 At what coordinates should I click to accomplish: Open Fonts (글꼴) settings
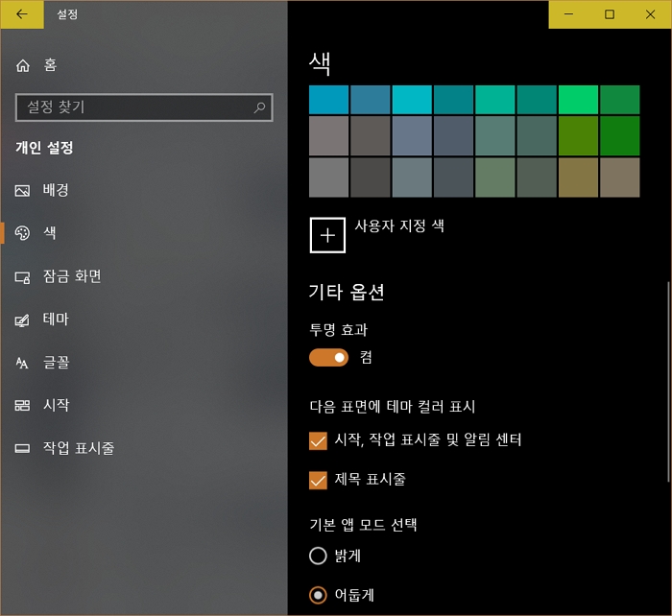tap(56, 363)
